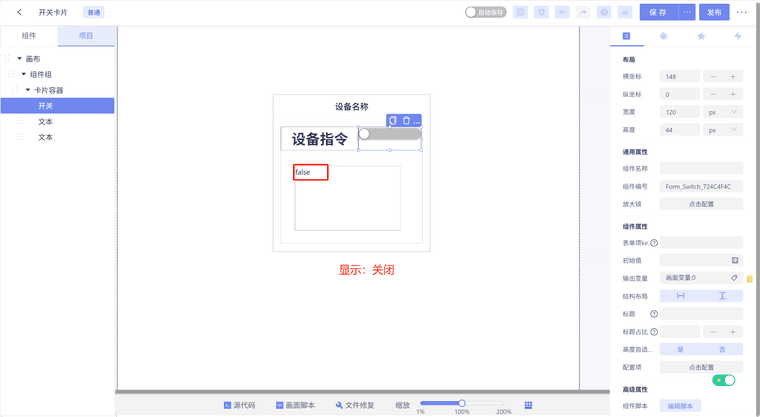Image resolution: width=760 pixels, height=417 pixels.
Task: Click the icon inside the 初始值 field
Action: point(735,260)
